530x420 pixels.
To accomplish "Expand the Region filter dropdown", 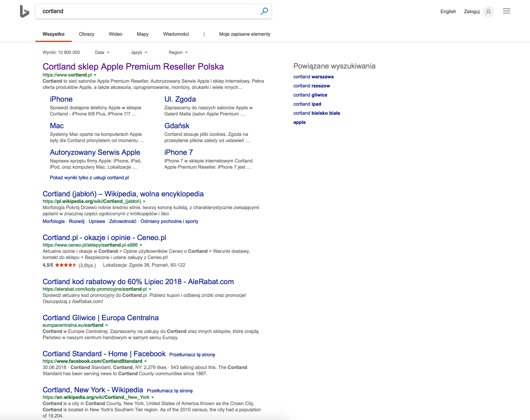I will click(x=178, y=52).
